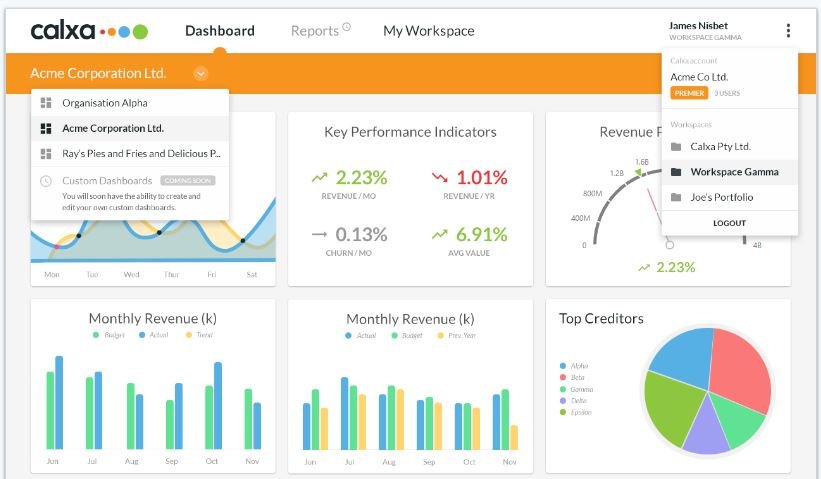Click the PREMIER account badge
The image size is (821, 479).
[689, 93]
